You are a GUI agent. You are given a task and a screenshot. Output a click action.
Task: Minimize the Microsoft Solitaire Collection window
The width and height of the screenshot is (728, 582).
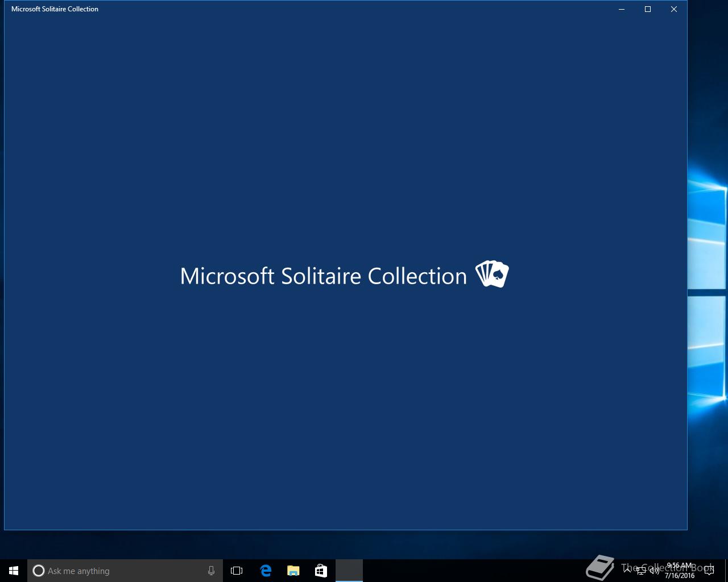click(622, 9)
